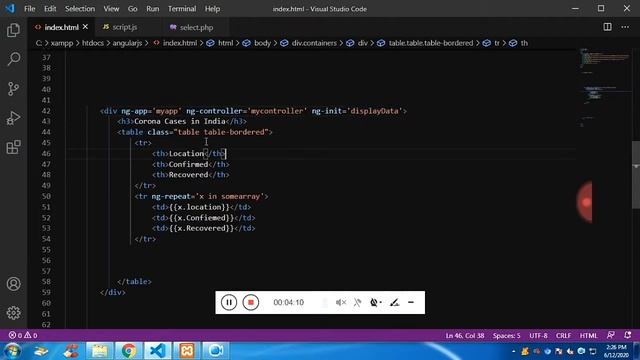Open the webcam off dropdown in recorder
This screenshot has width=640, height=360.
coord(375,302)
